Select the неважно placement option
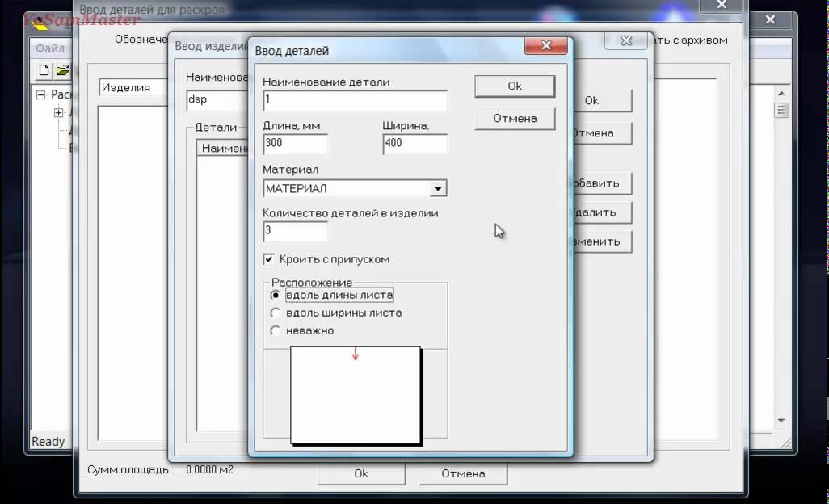This screenshot has height=504, width=829. click(276, 330)
